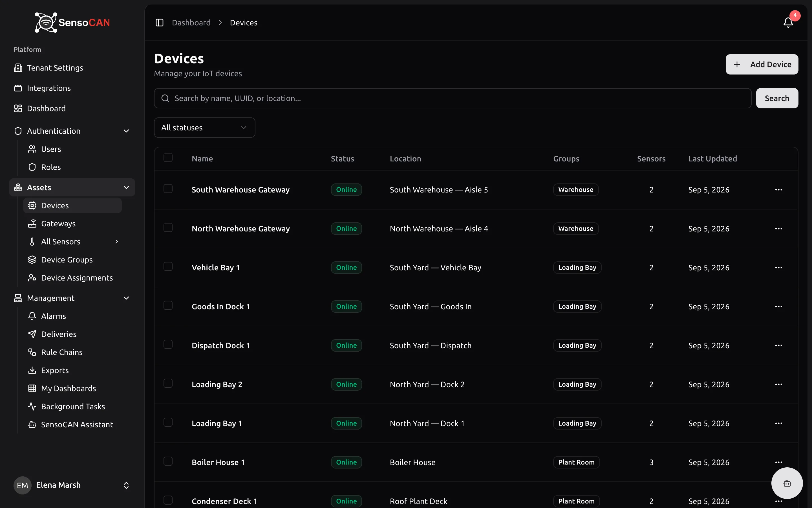Click the SensoCAN Assistant bot icon
Viewport: 812px width, 508px height.
(x=32, y=425)
